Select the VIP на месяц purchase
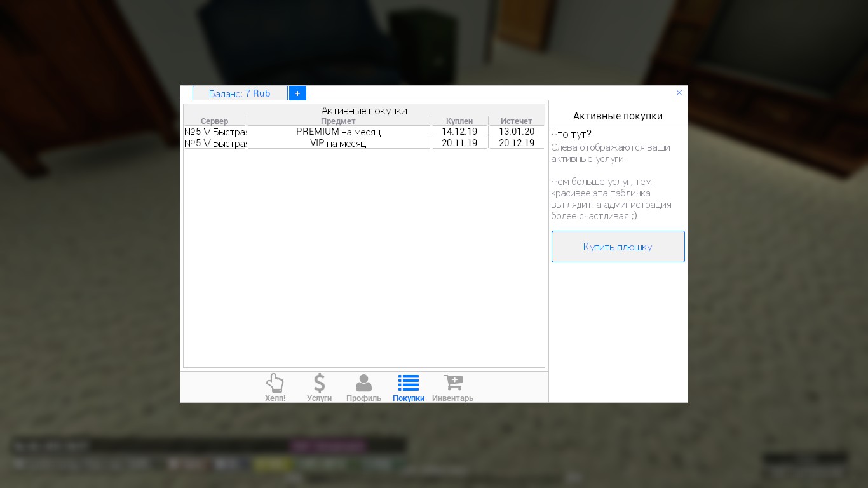The width and height of the screenshot is (868, 488). (338, 144)
